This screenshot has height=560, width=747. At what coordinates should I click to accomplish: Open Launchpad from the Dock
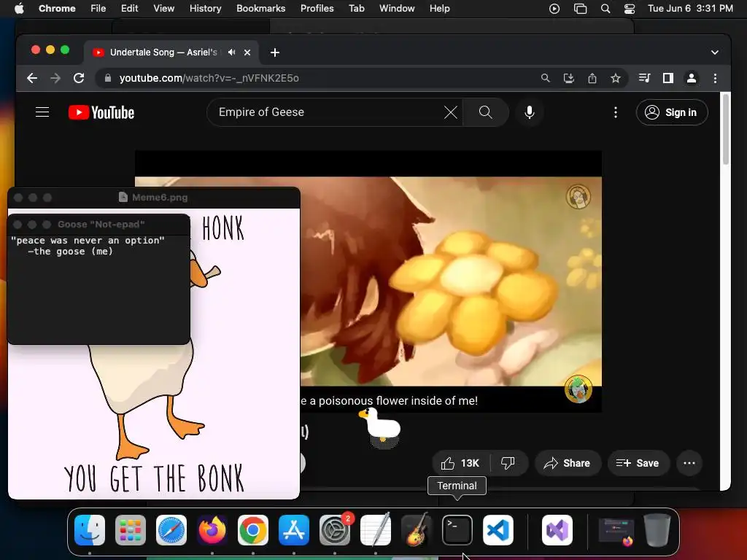point(131,529)
